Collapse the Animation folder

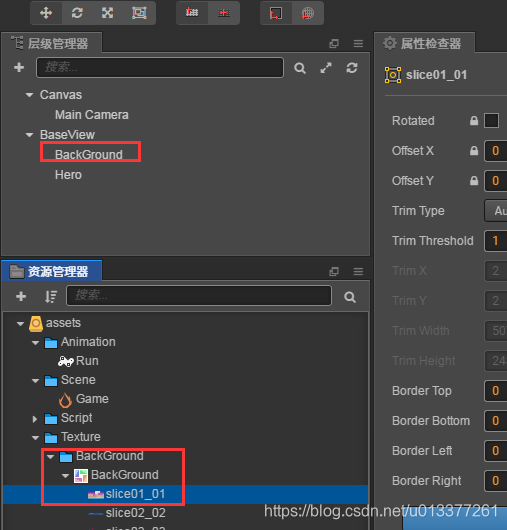click(x=35, y=343)
